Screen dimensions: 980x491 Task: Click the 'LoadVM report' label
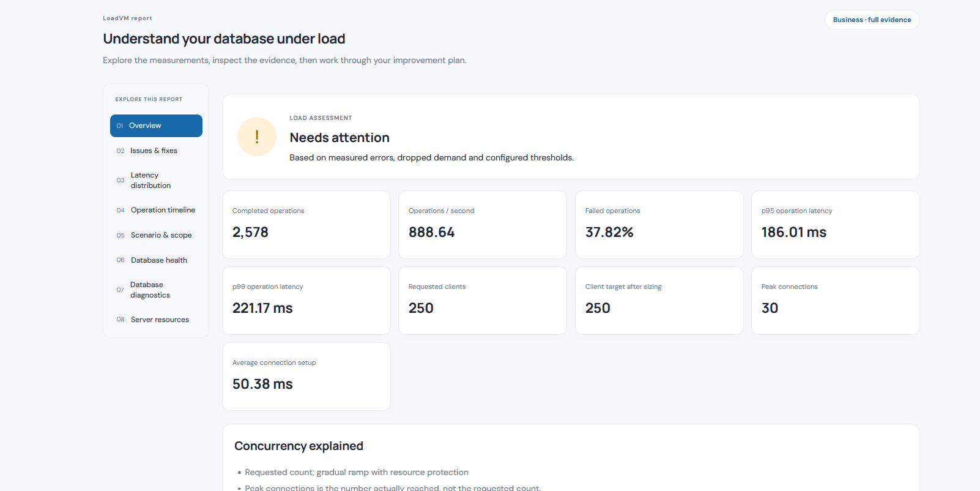pyautogui.click(x=127, y=18)
